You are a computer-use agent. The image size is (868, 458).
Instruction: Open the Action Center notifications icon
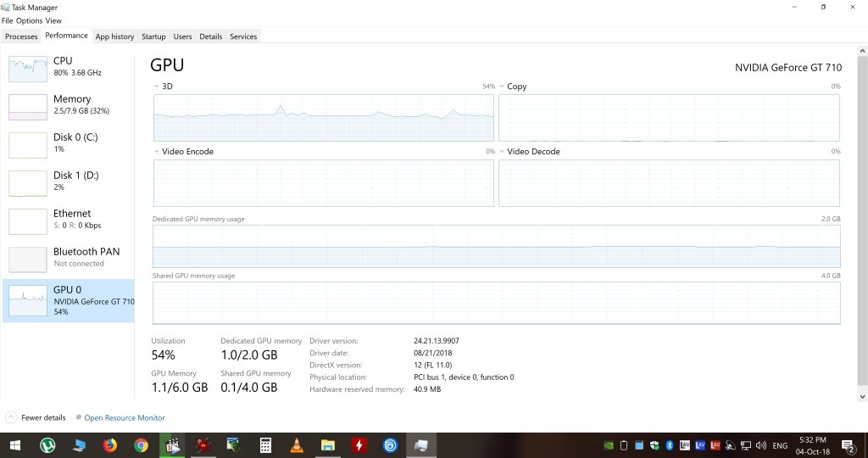(x=848, y=445)
